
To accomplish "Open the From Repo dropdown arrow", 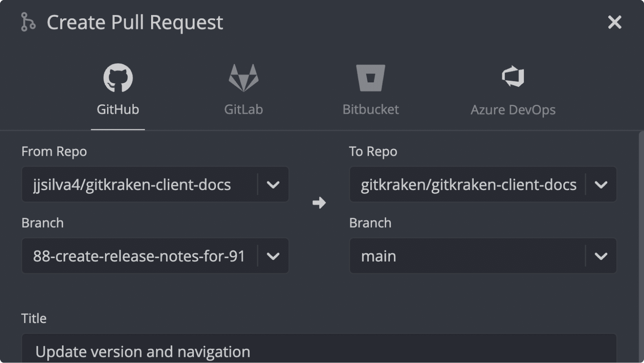I will click(273, 185).
